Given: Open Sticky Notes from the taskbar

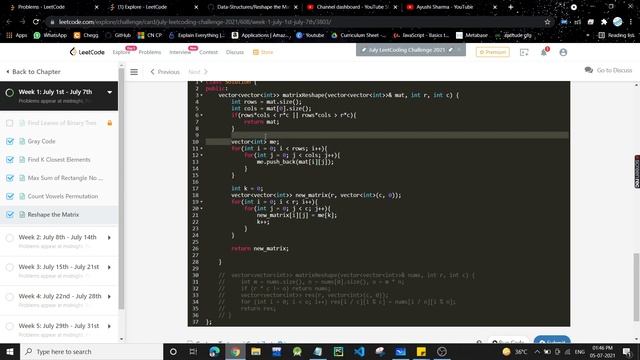Looking at the screenshot, I should 421,351.
